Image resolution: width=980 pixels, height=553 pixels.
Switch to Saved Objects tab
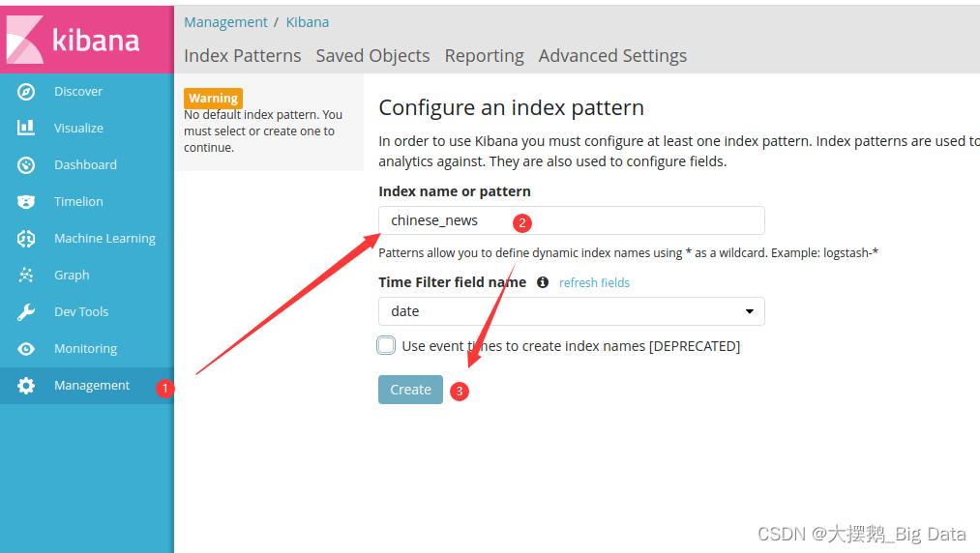click(372, 56)
